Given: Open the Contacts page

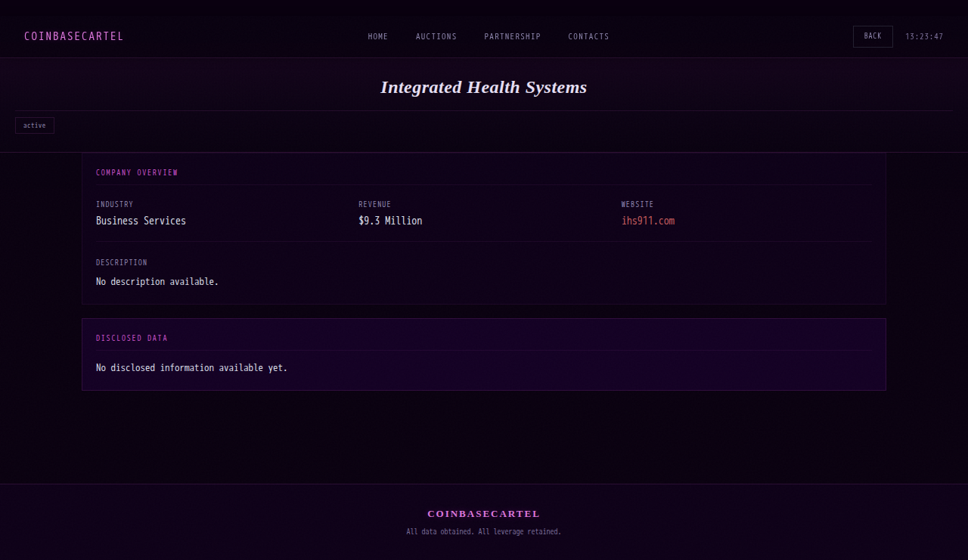Looking at the screenshot, I should pyautogui.click(x=589, y=36).
